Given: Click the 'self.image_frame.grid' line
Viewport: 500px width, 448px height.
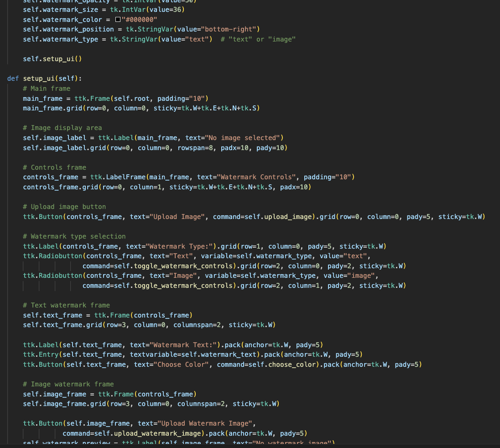Looking at the screenshot, I should (151, 404).
